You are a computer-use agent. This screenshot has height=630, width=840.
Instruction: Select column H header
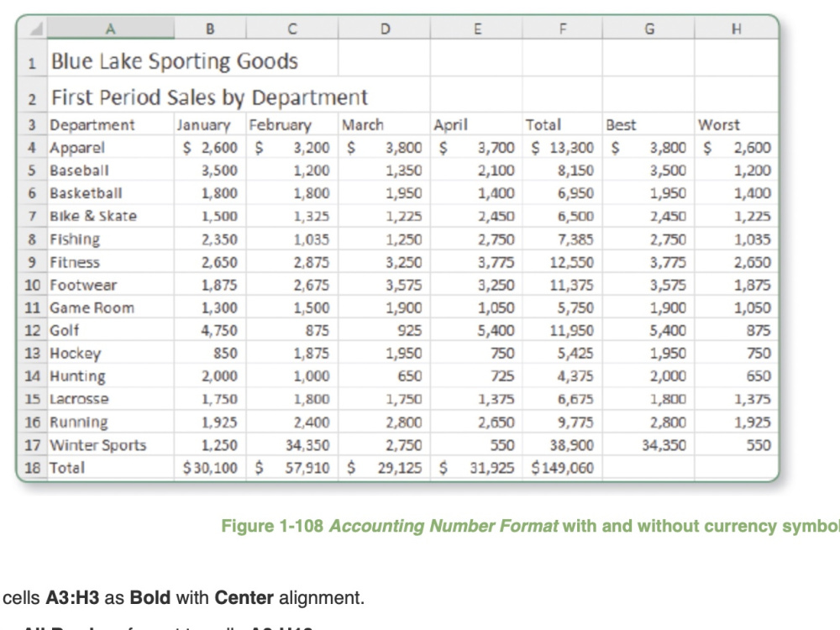point(737,29)
